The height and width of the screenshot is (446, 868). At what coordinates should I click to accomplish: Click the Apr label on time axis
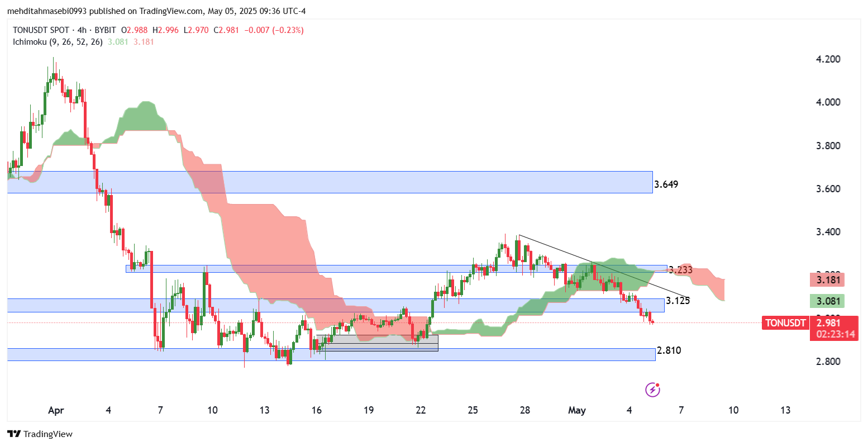(56, 410)
